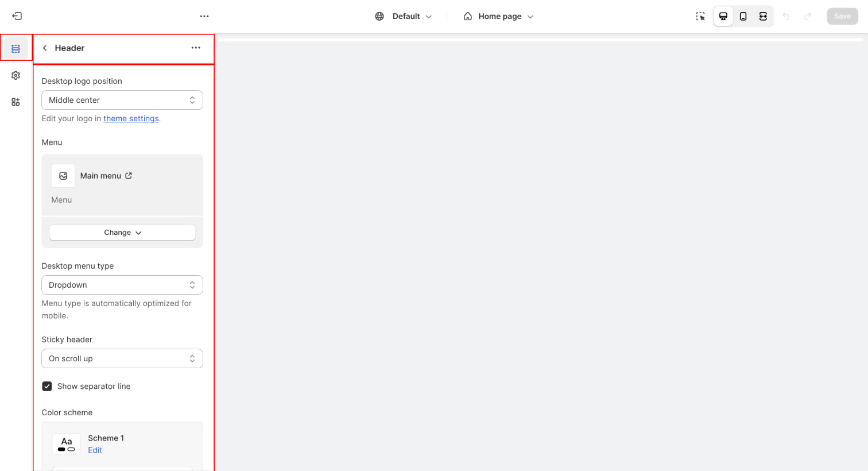Click the Save button
The width and height of the screenshot is (868, 471).
(843, 16)
